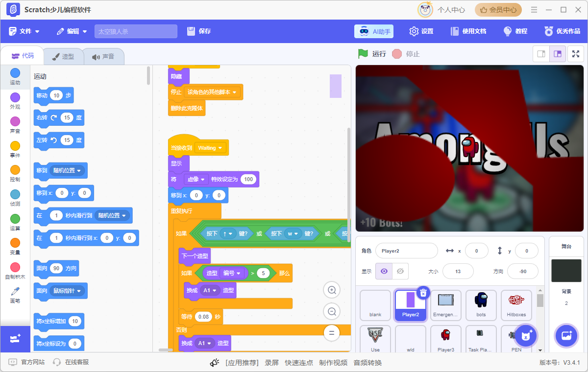Open the 官方网站 link
Screen dimensions: 588x372
[x=27, y=362]
